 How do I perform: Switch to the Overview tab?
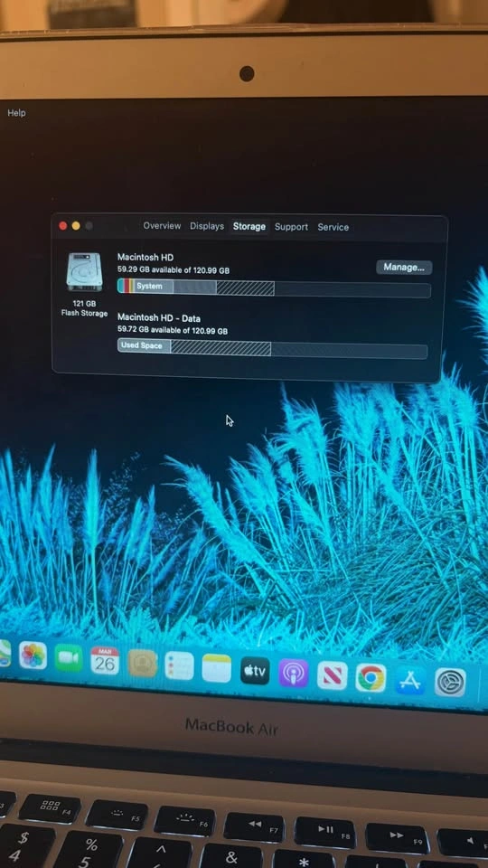point(162,226)
